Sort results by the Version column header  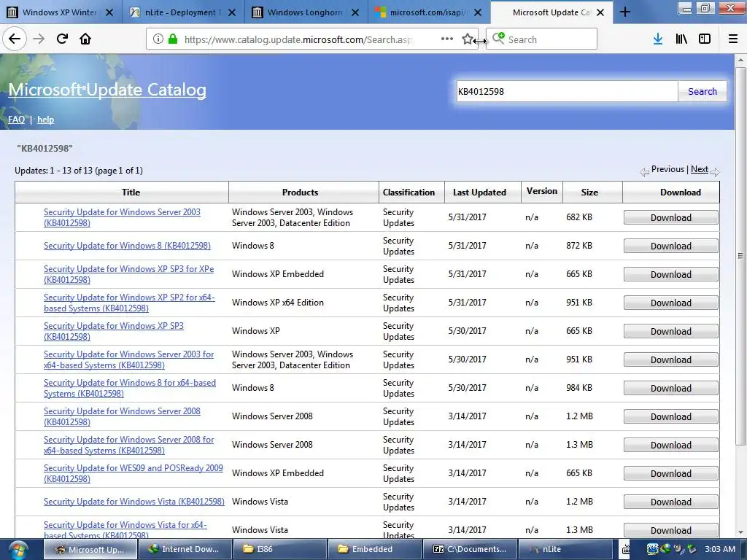point(542,191)
